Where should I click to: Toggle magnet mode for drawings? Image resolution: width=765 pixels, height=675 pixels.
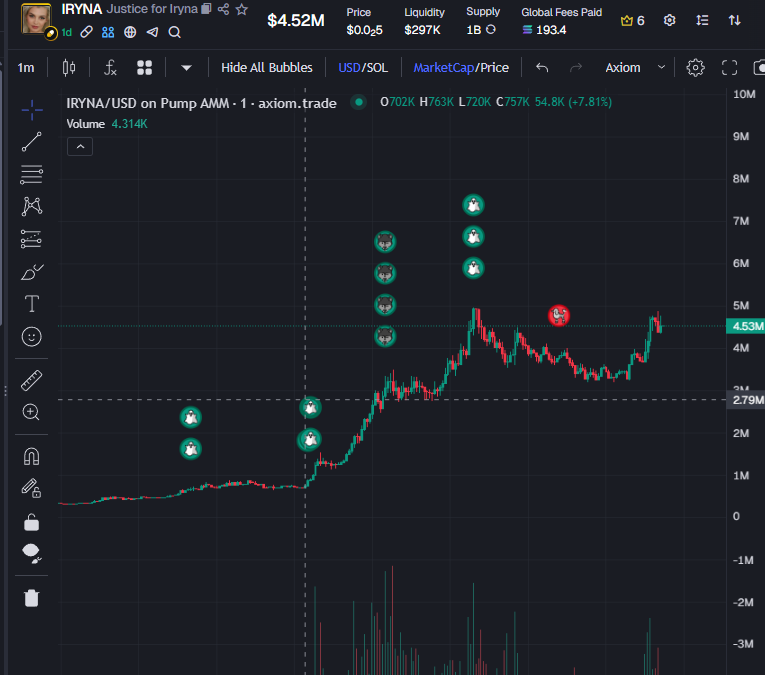32,457
